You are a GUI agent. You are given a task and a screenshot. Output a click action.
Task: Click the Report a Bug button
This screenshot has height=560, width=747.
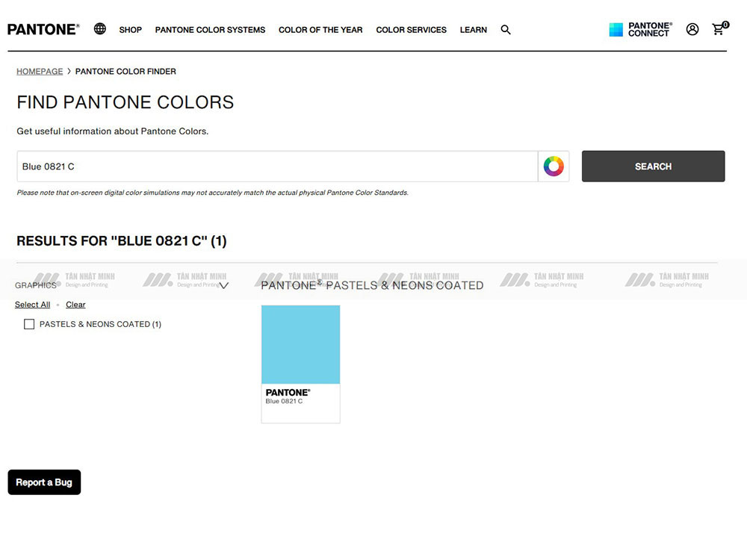click(44, 482)
